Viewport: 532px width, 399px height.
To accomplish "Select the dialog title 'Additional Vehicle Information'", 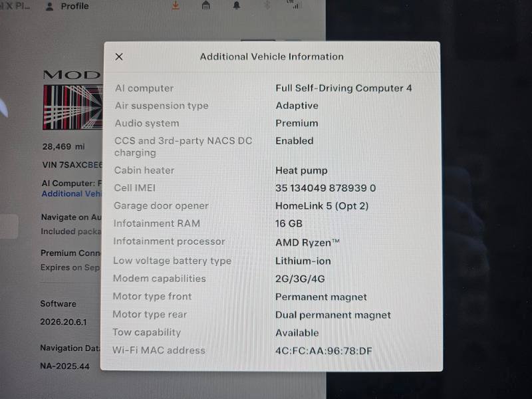I will (x=271, y=57).
